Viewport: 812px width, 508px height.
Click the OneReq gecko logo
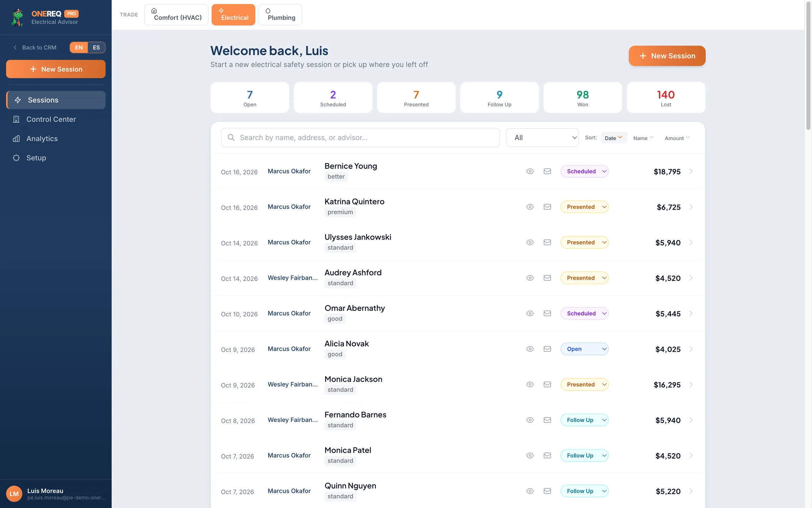(x=17, y=18)
